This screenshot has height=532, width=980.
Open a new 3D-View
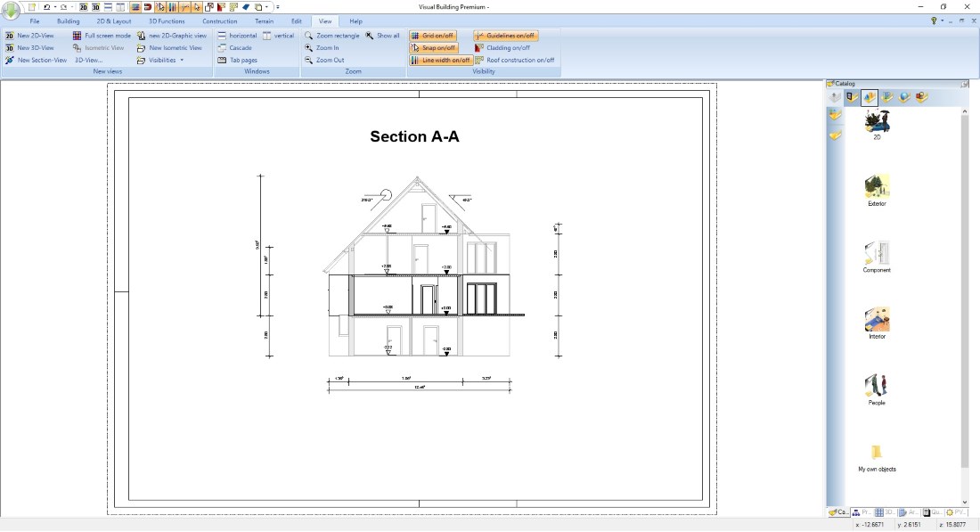[x=35, y=48]
